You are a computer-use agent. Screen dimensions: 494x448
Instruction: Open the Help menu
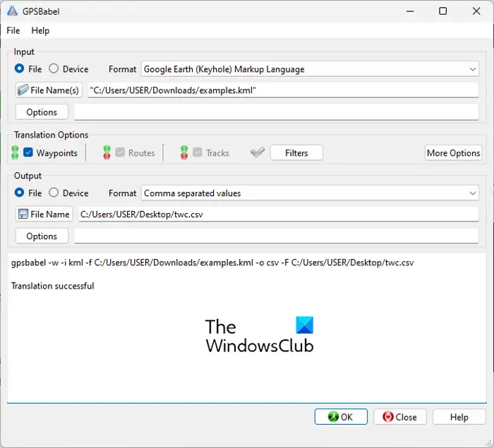click(40, 30)
